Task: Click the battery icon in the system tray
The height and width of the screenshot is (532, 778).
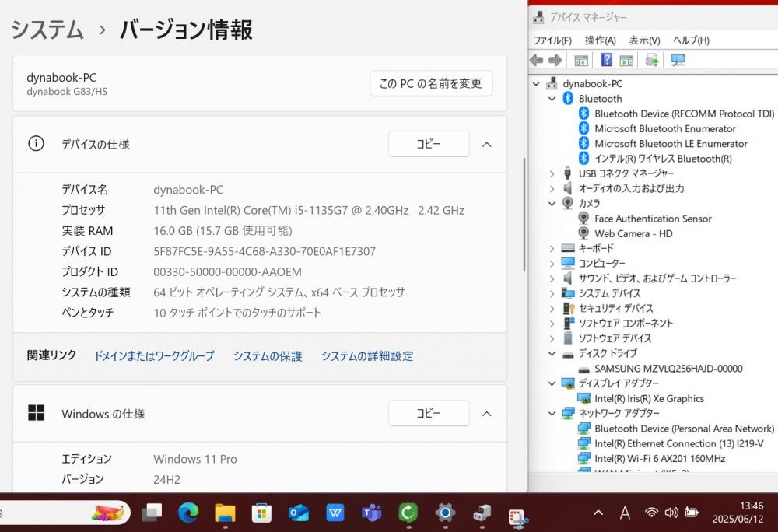Action: [x=691, y=513]
